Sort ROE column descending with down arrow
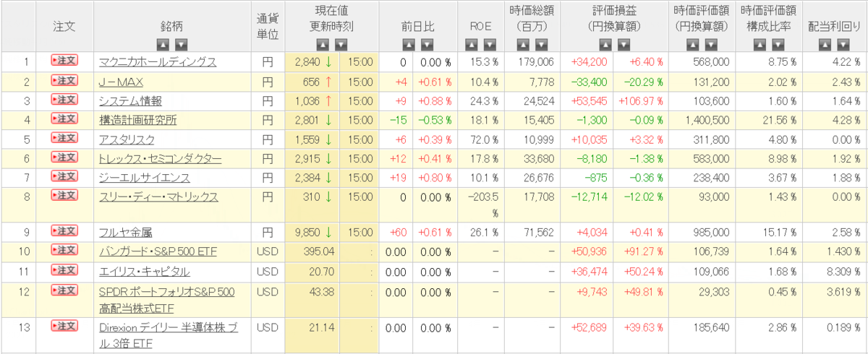Image resolution: width=868 pixels, height=354 pixels. click(x=490, y=44)
